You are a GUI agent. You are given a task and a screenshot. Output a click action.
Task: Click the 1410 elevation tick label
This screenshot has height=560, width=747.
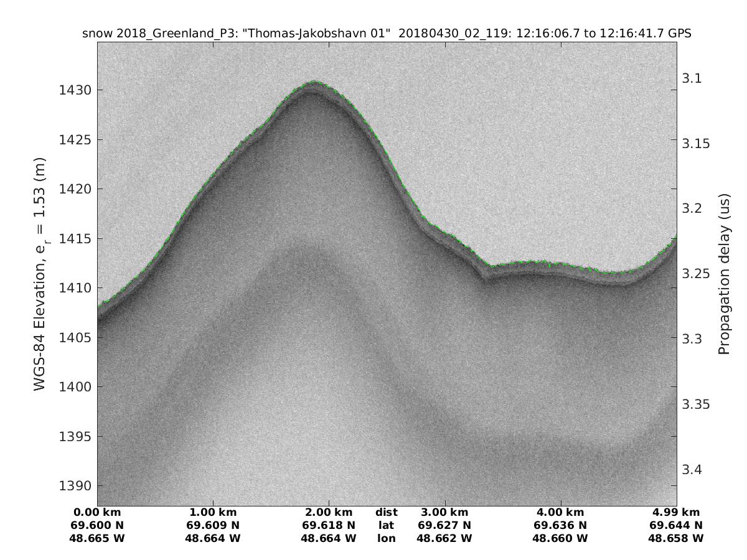coord(75,288)
